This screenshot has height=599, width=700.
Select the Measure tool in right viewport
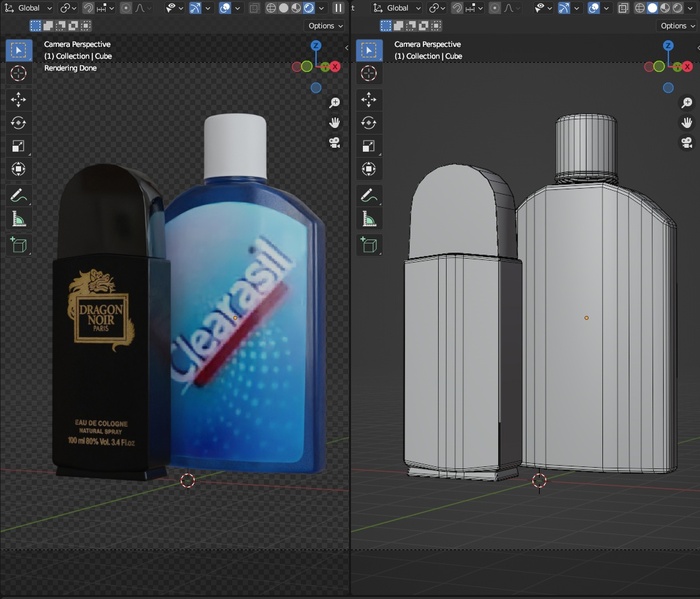(x=369, y=219)
